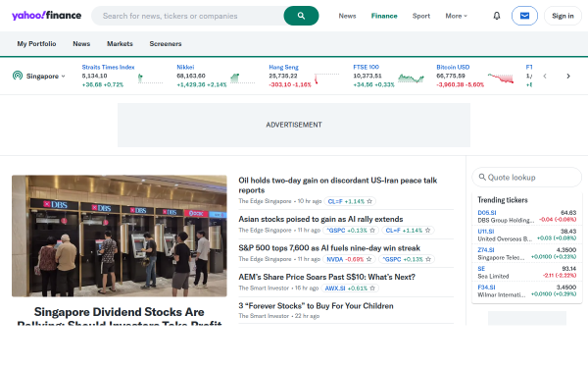Open My Portfolio tab
This screenshot has width=588, height=368.
click(x=36, y=43)
